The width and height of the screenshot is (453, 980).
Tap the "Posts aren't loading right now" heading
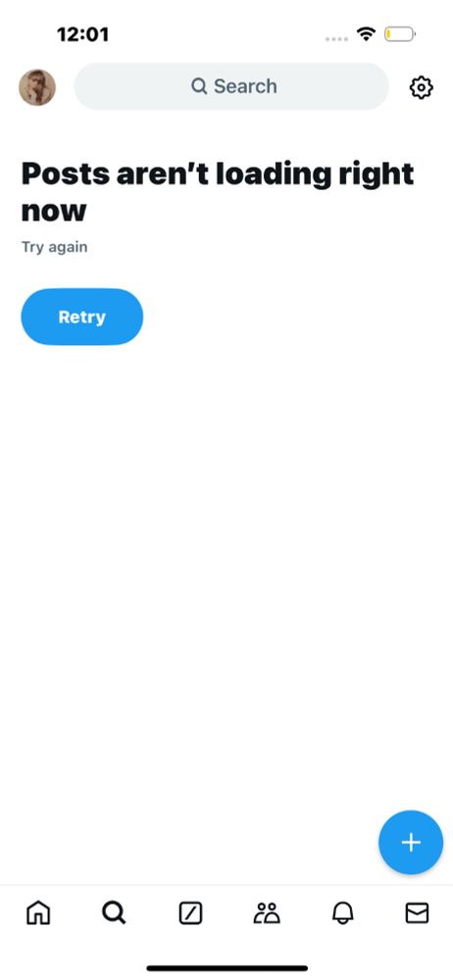pos(217,192)
